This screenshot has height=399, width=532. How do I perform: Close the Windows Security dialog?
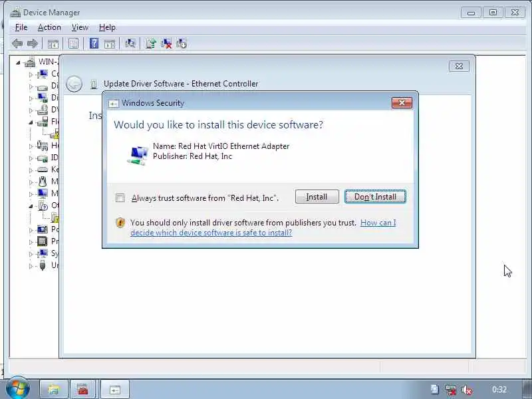[x=402, y=103]
